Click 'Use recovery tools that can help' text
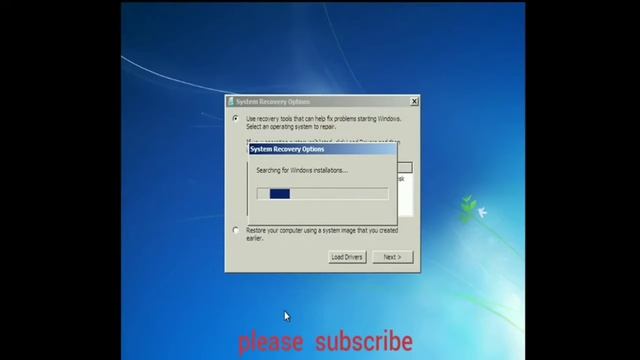This screenshot has height=360, width=640. pos(323,122)
